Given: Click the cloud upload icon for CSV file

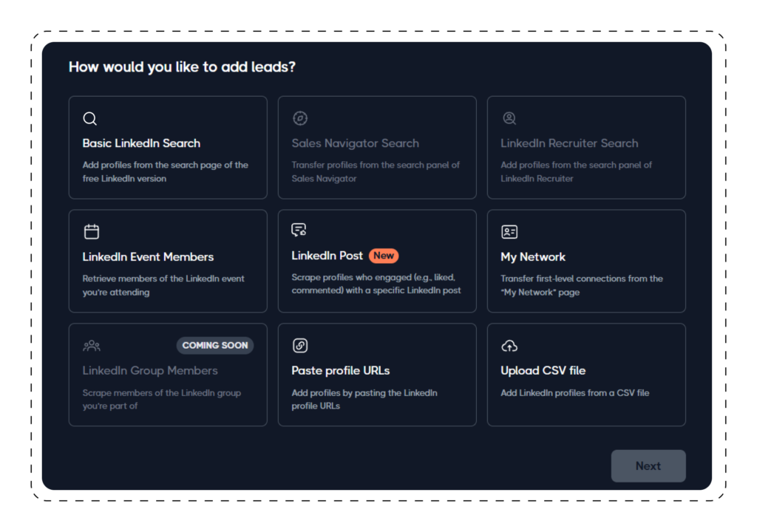Looking at the screenshot, I should pyautogui.click(x=509, y=346).
